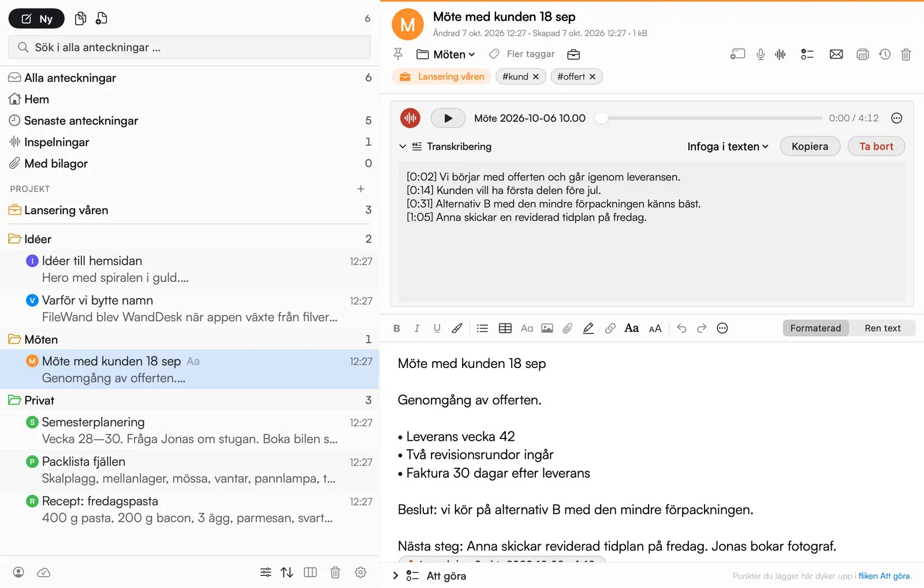Viewport: 924px width, 588px height.
Task: Click the pin note icon
Action: 398,54
